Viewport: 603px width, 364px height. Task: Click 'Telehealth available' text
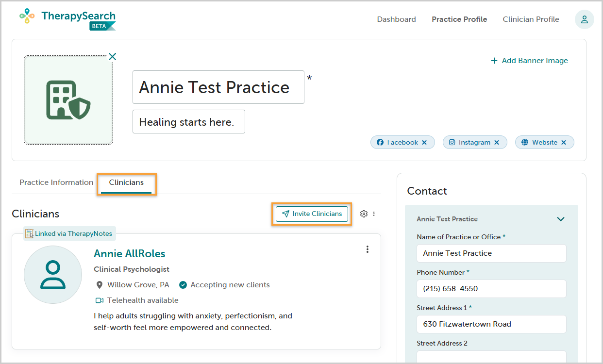(x=143, y=300)
